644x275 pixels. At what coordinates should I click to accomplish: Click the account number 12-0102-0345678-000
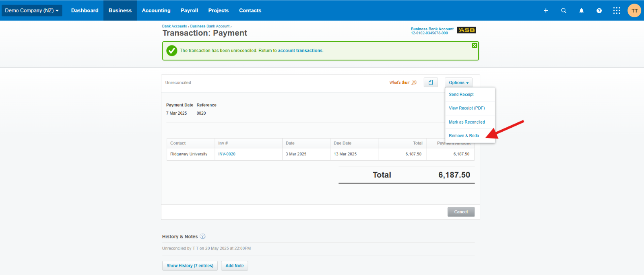click(x=429, y=33)
